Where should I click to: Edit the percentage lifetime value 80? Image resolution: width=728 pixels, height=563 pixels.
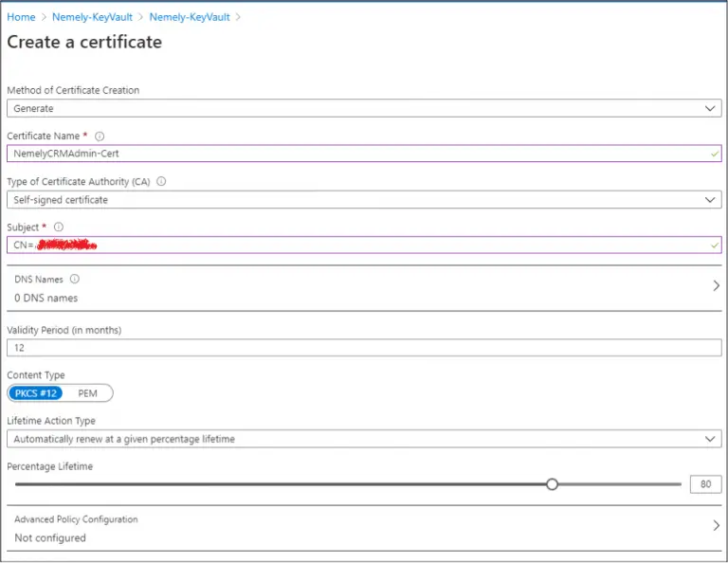point(705,484)
